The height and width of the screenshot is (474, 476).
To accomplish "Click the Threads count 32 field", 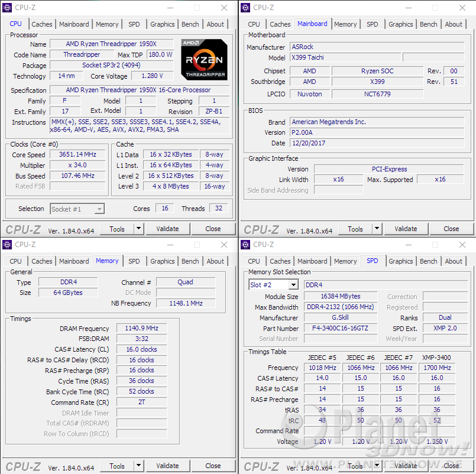I will (219, 208).
